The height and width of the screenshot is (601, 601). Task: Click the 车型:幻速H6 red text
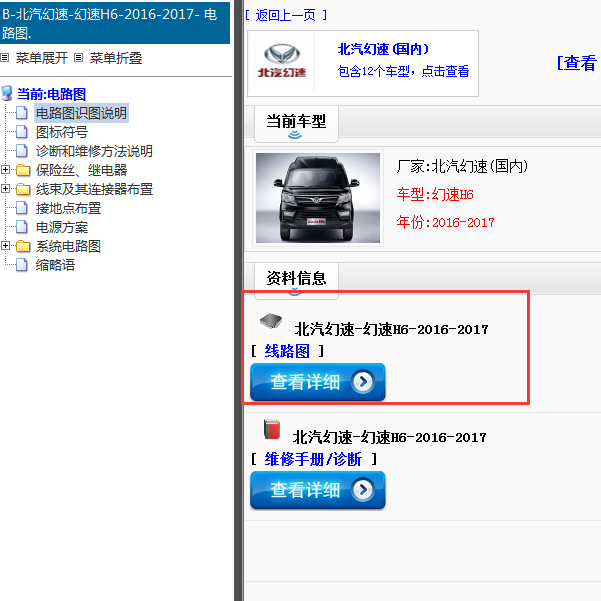[x=435, y=194]
